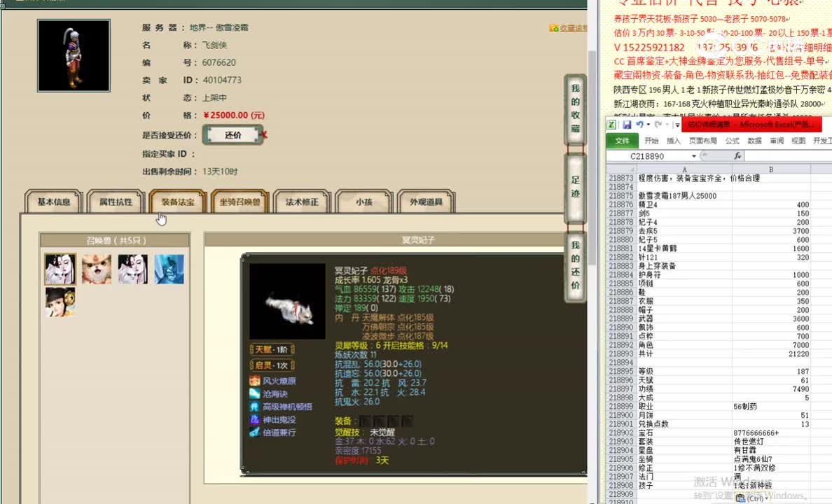Screen dimensions: 832x504
Task: Open the 插入 ribbon tab in Excel
Action: pos(673,141)
